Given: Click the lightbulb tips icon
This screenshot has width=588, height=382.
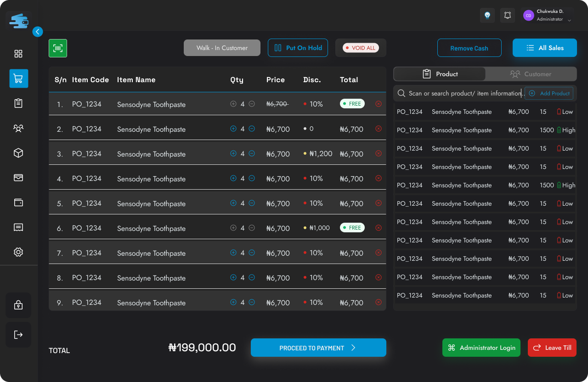Looking at the screenshot, I should (487, 15).
